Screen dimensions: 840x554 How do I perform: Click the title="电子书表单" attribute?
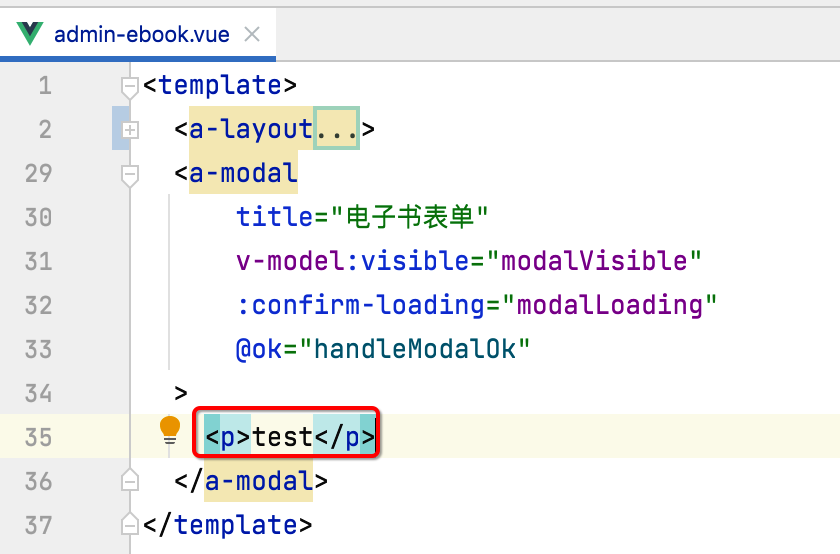tap(362, 217)
